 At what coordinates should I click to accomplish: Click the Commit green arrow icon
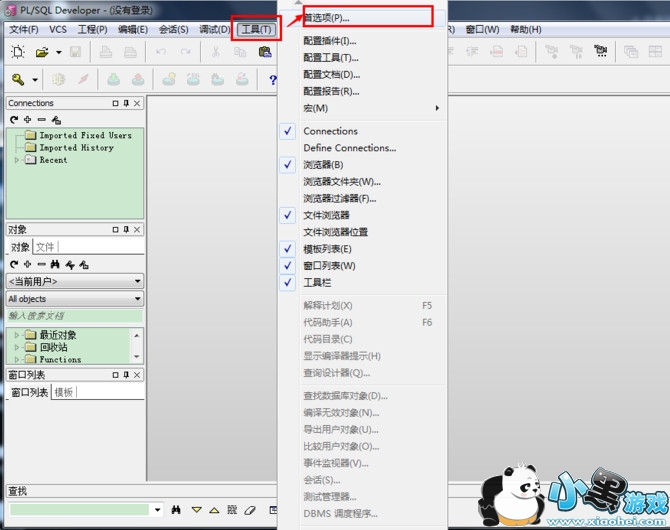click(113, 80)
